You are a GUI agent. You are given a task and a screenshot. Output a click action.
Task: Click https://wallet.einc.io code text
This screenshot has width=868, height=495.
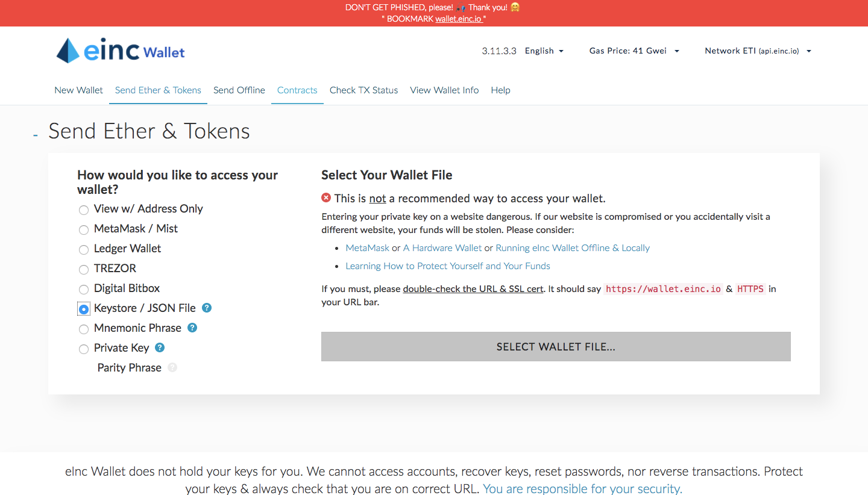coord(664,288)
